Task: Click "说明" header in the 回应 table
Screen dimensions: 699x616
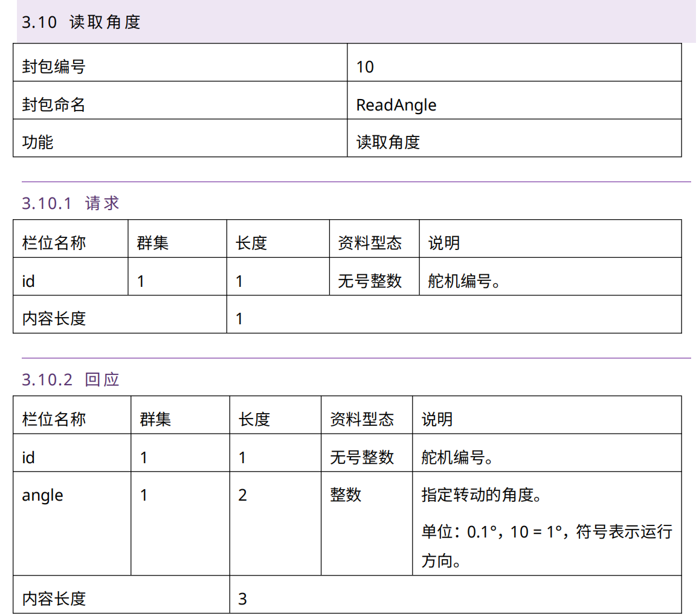Action: [437, 419]
